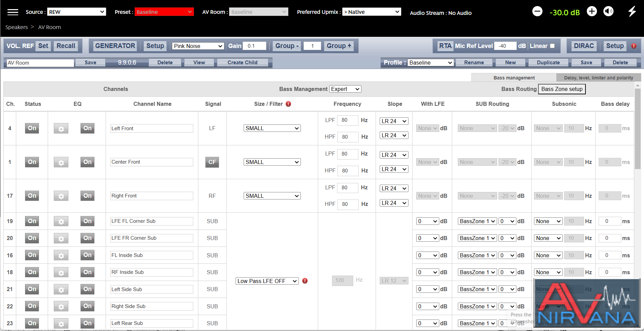This screenshot has height=331, width=644.
Task: Open Low Pass LFE OFF dropdown
Action: pyautogui.click(x=267, y=281)
